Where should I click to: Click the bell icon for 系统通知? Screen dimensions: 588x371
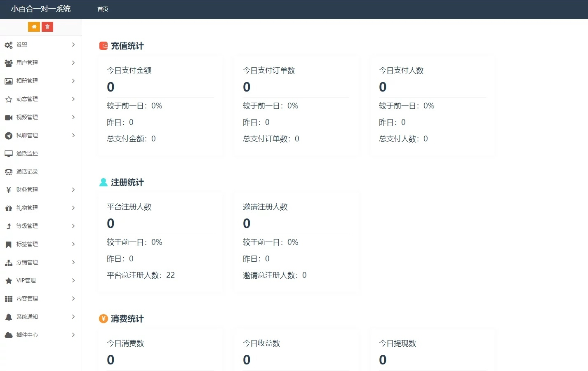[9, 317]
